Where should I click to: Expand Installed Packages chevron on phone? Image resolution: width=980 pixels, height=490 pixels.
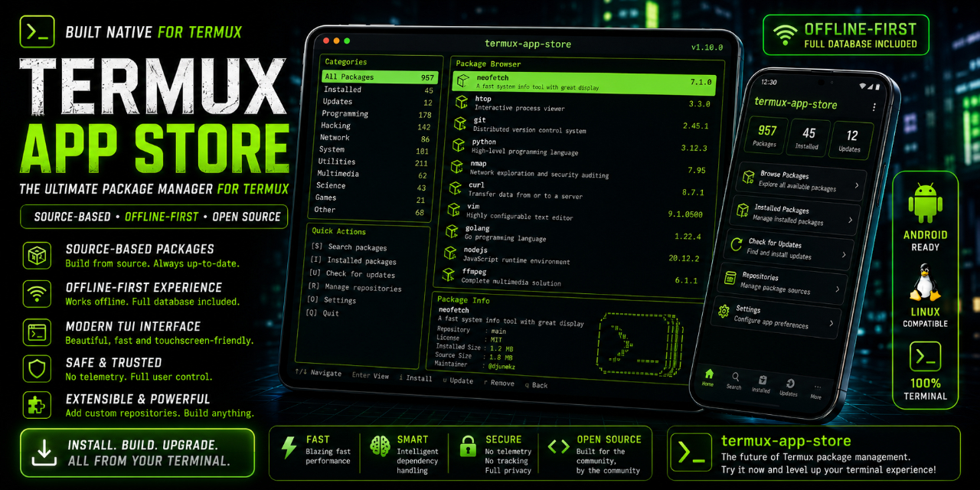point(850,220)
